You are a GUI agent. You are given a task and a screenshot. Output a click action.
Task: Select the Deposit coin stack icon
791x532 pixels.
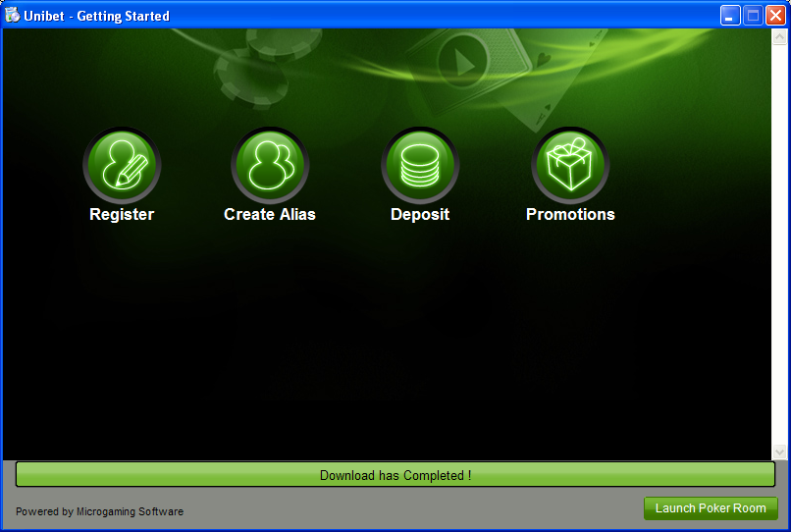[420, 165]
